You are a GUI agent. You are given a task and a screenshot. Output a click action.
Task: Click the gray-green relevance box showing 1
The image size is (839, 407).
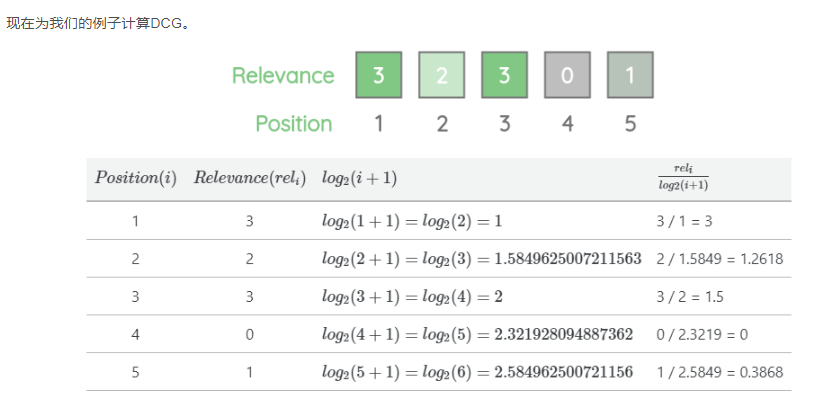[630, 75]
